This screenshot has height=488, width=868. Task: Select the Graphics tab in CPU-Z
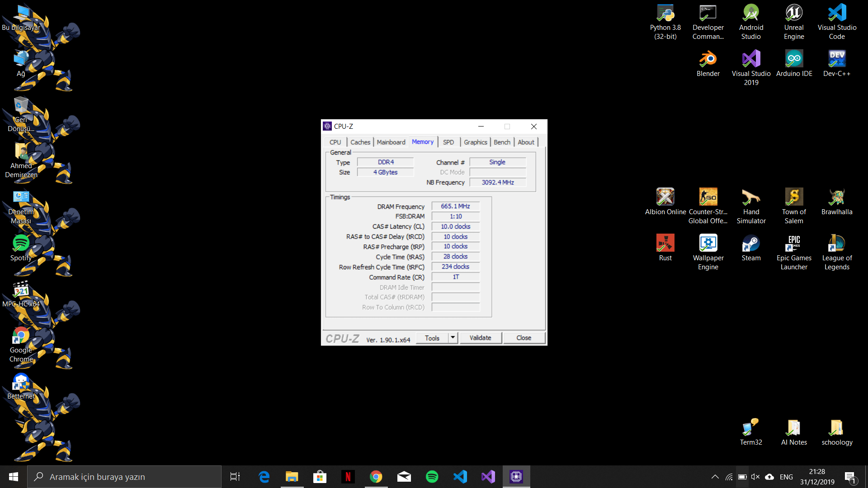point(475,142)
